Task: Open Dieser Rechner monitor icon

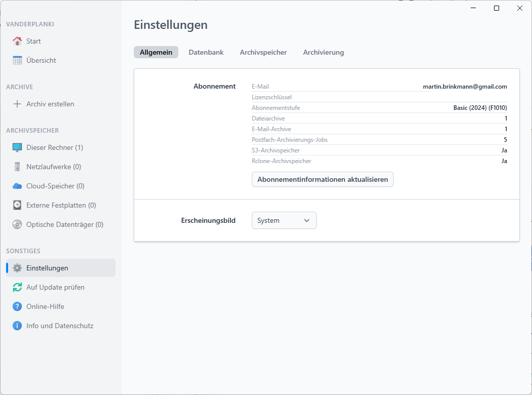Action: (x=17, y=147)
